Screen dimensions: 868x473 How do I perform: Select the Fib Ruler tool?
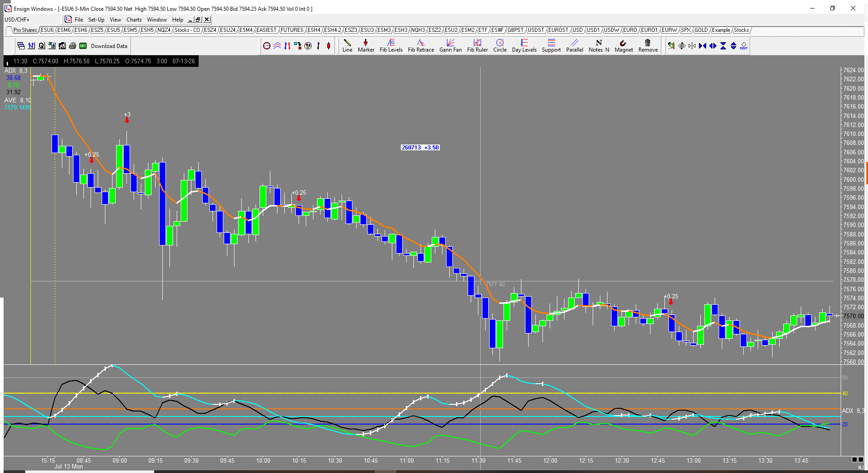tap(477, 46)
